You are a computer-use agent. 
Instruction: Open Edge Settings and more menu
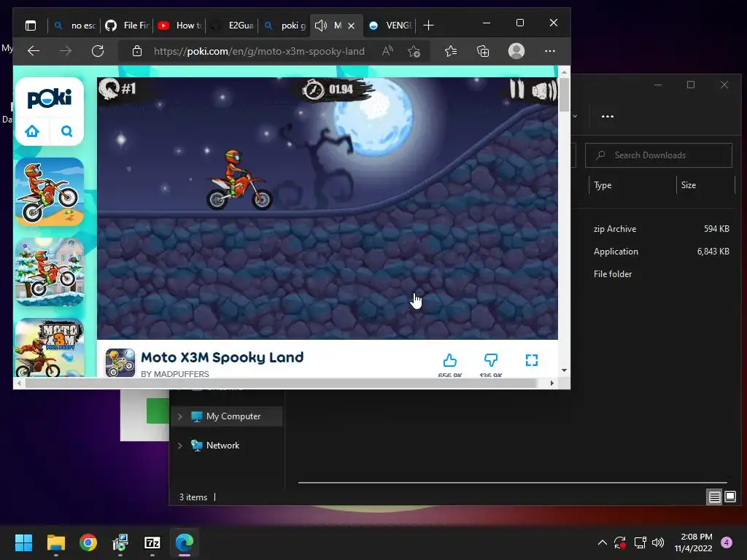[x=550, y=51]
